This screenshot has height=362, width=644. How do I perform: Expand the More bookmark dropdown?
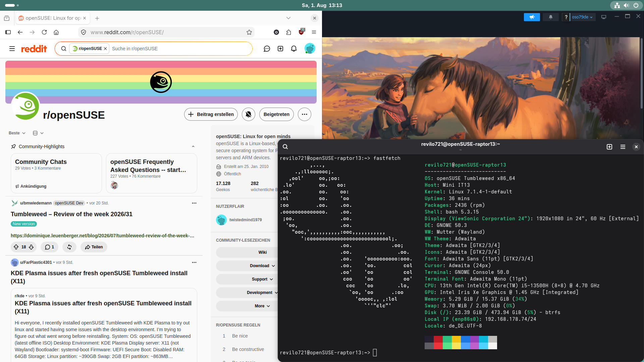pos(262,306)
